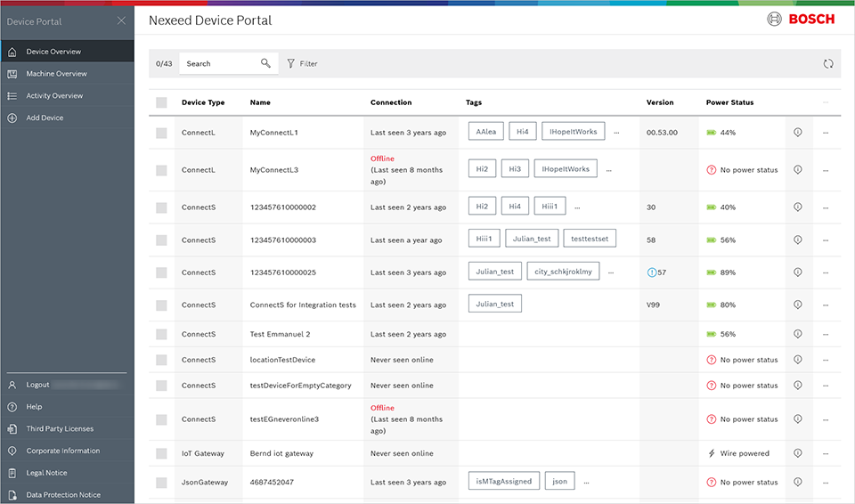Open Add Device in sidebar
Image resolution: width=855 pixels, height=504 pixels.
[67, 118]
